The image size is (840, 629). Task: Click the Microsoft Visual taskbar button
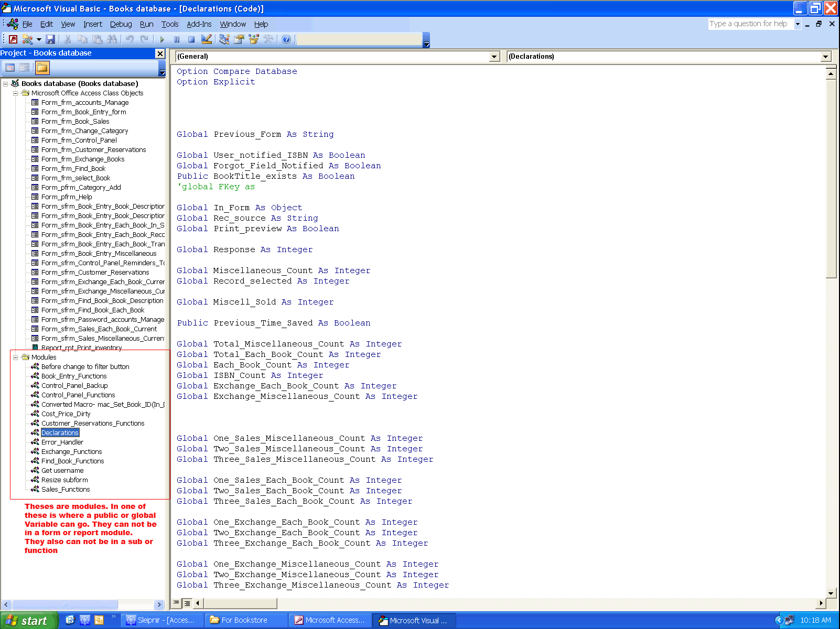coord(414,621)
